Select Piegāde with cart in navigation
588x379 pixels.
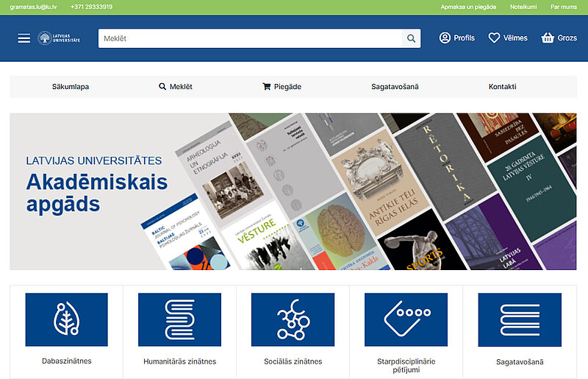tap(282, 87)
